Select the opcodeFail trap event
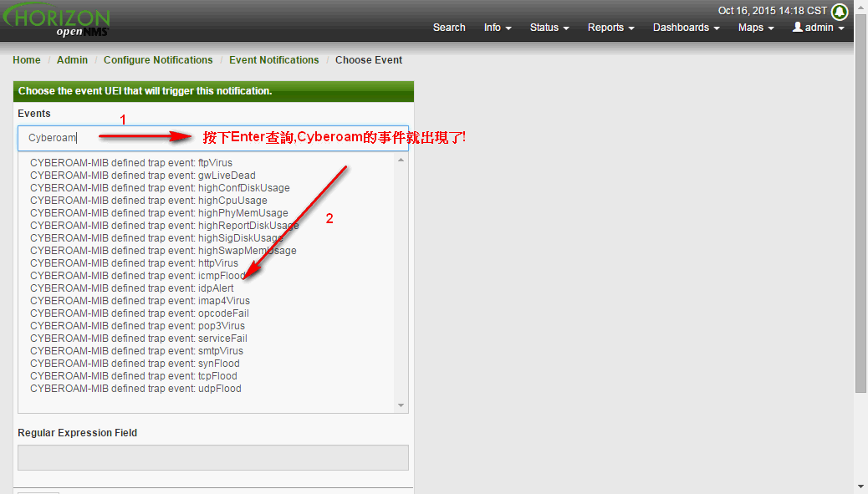This screenshot has height=494, width=868. (x=140, y=313)
